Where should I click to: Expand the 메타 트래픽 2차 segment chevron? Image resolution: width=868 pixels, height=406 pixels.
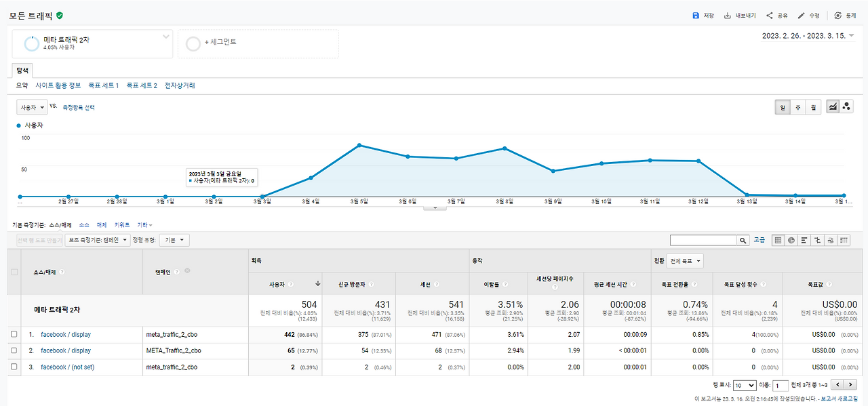click(166, 36)
